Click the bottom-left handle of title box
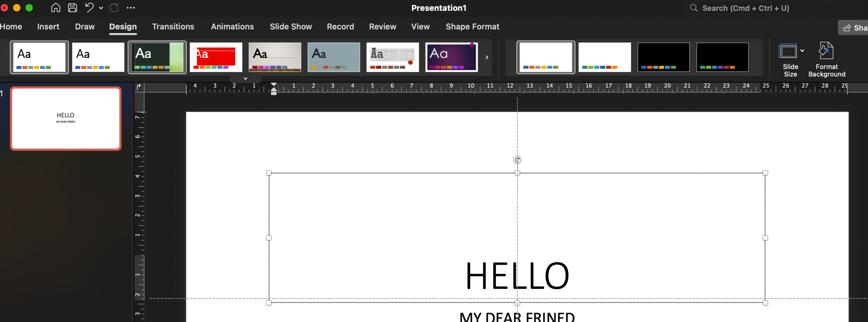The width and height of the screenshot is (868, 322). pyautogui.click(x=269, y=303)
